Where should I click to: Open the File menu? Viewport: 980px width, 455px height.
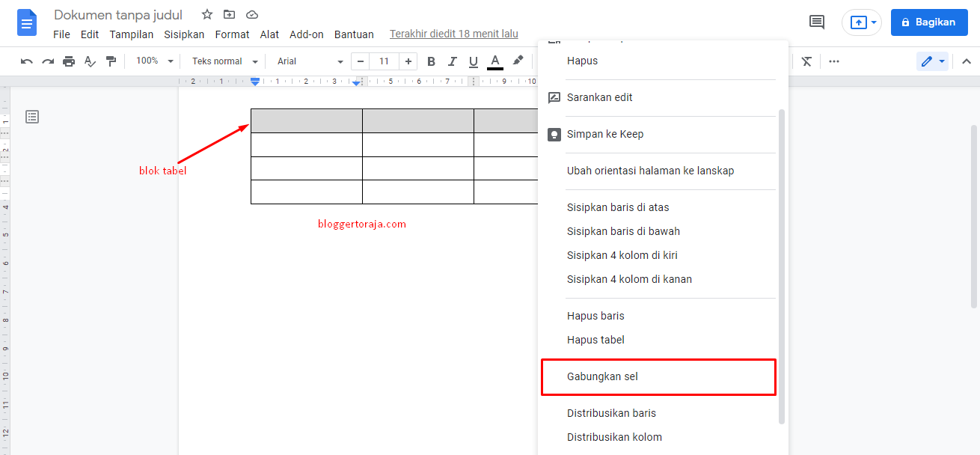pyautogui.click(x=62, y=34)
